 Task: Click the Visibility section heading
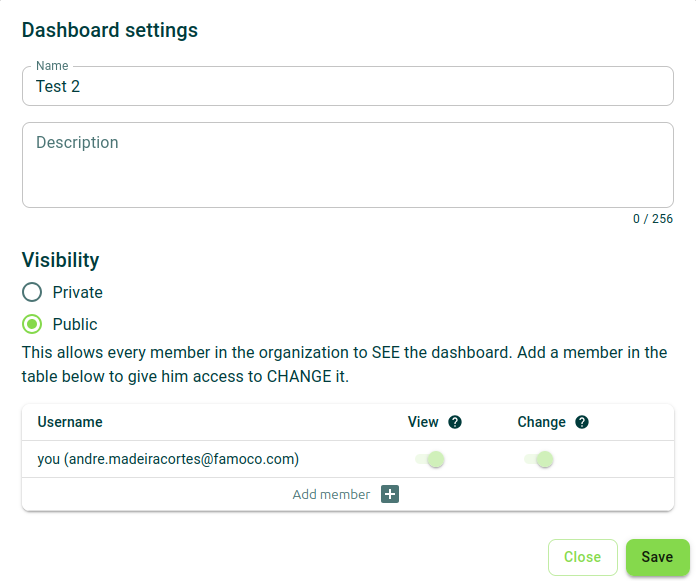[60, 260]
